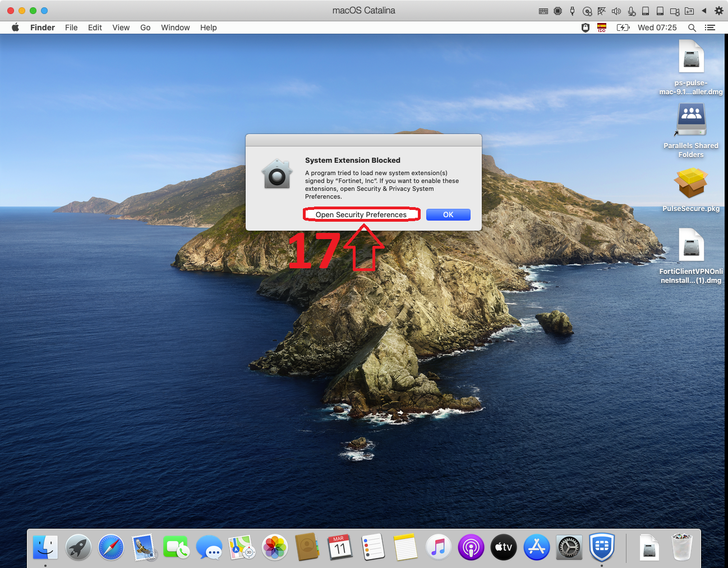Launch App Store from the Dock

click(537, 547)
